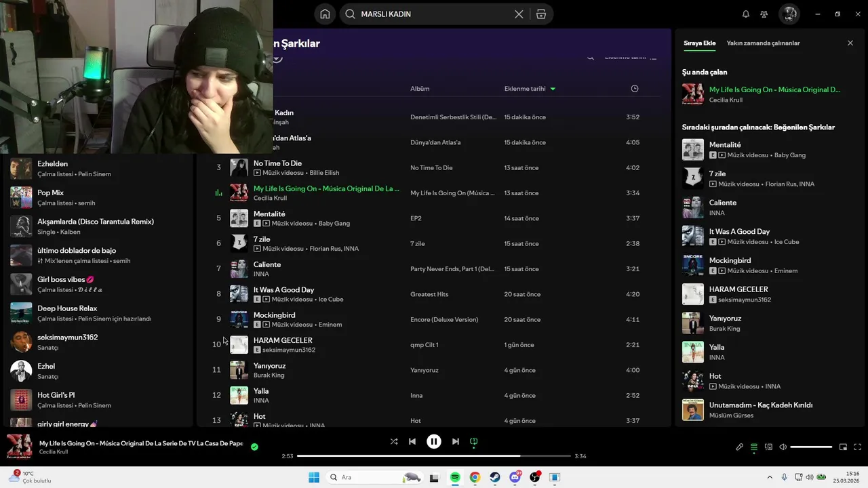The height and width of the screenshot is (488, 868).
Task: Select 7 zile row in main list
Action: pos(434,243)
